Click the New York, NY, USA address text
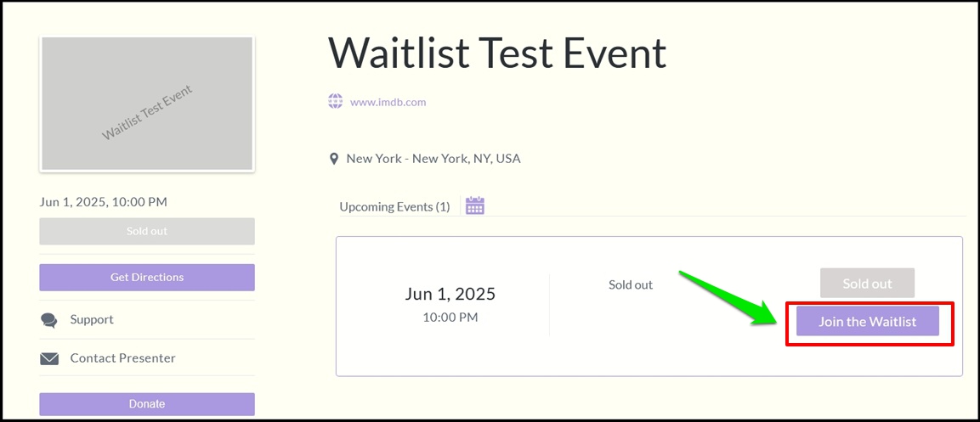 click(x=433, y=159)
